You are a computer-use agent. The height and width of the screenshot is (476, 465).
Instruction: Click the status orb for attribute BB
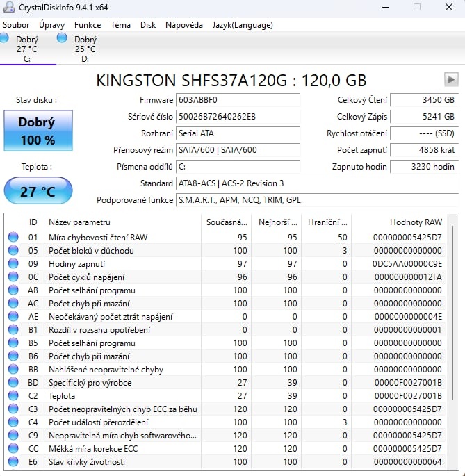click(x=13, y=369)
